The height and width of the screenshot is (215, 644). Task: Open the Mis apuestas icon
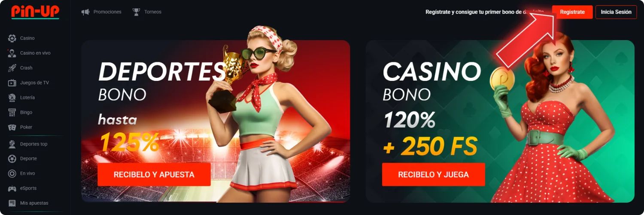[12, 203]
